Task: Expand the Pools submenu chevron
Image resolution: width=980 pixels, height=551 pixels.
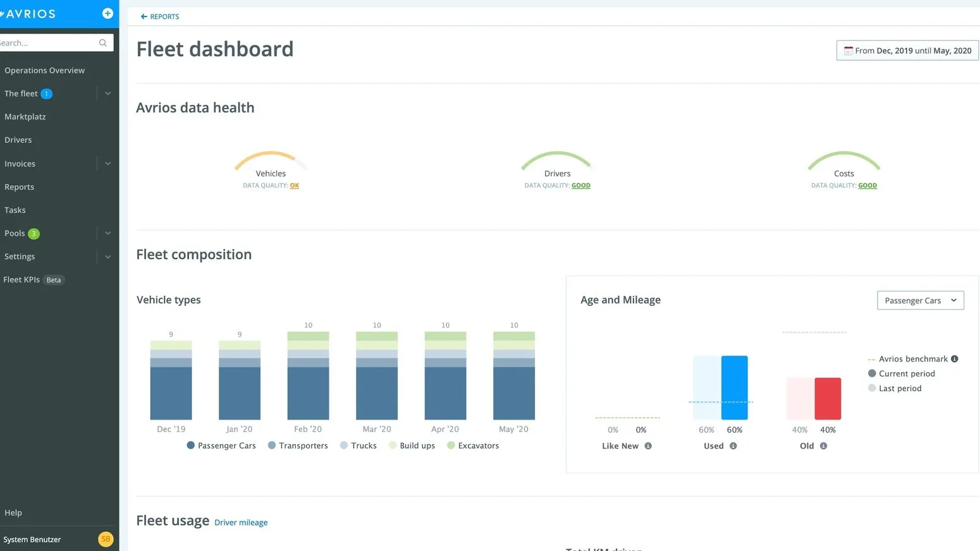Action: (x=108, y=233)
